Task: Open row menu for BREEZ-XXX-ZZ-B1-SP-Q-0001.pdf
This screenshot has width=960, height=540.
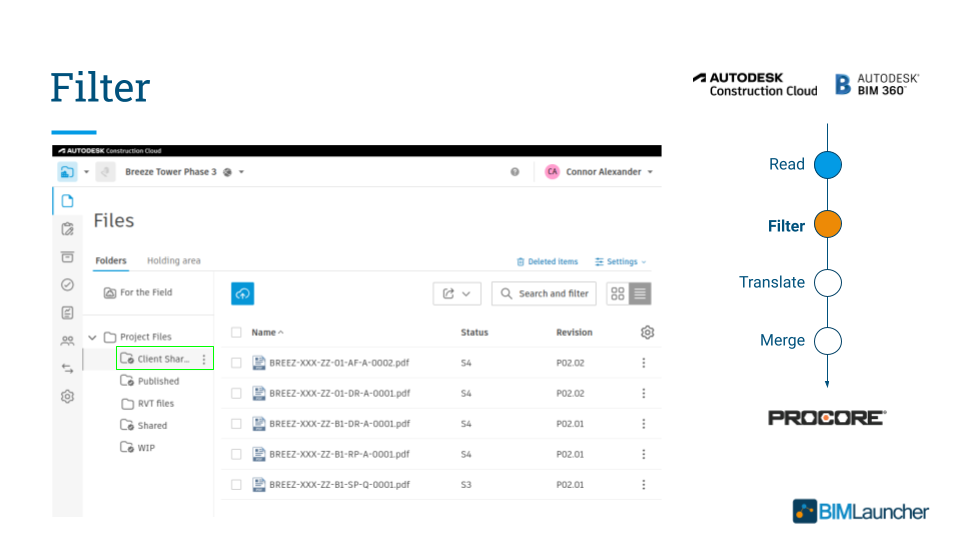Action: coord(643,484)
